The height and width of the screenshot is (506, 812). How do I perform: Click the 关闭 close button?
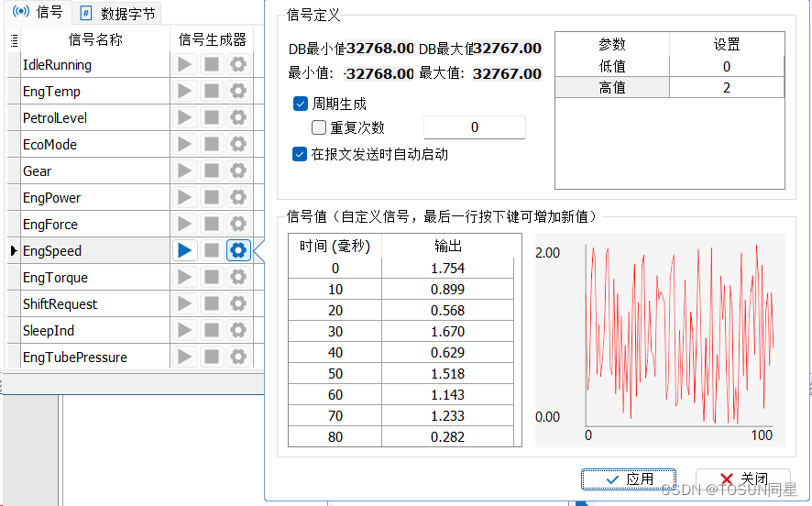coord(743,479)
